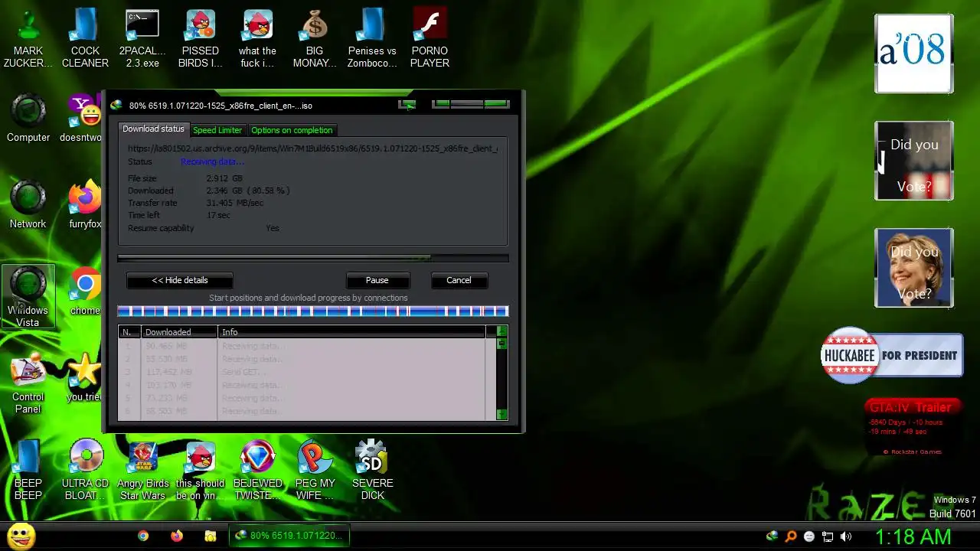Click the IDM icon in system tray

pos(772,536)
